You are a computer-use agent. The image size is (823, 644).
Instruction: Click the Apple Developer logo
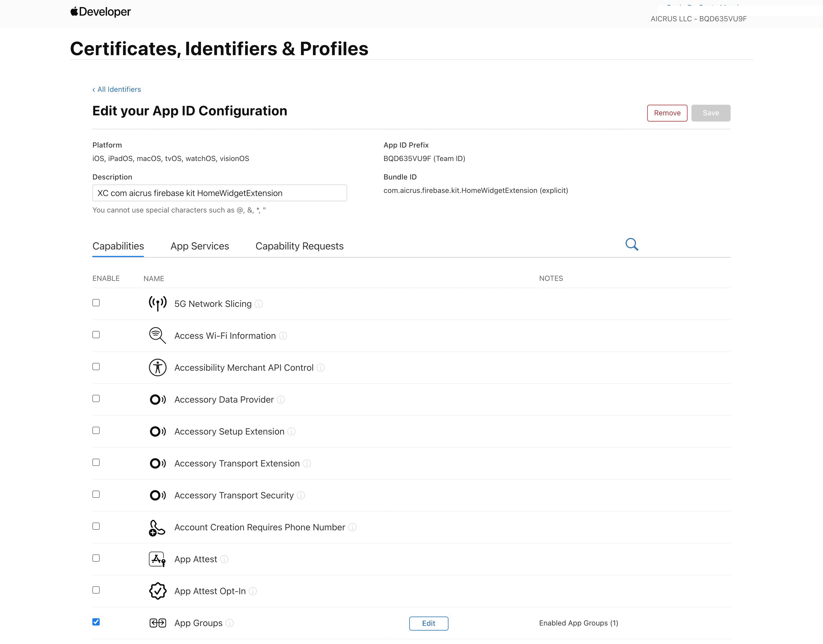pyautogui.click(x=100, y=12)
